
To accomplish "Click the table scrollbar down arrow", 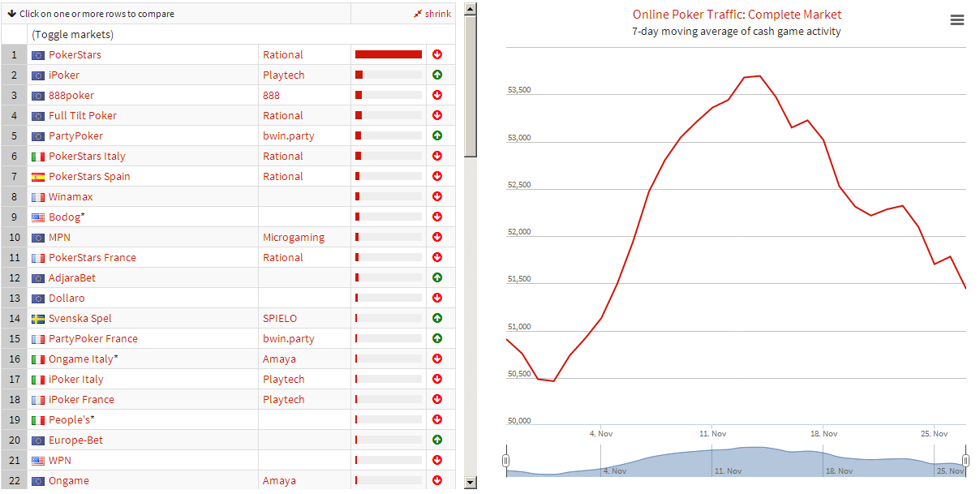I will [x=470, y=483].
